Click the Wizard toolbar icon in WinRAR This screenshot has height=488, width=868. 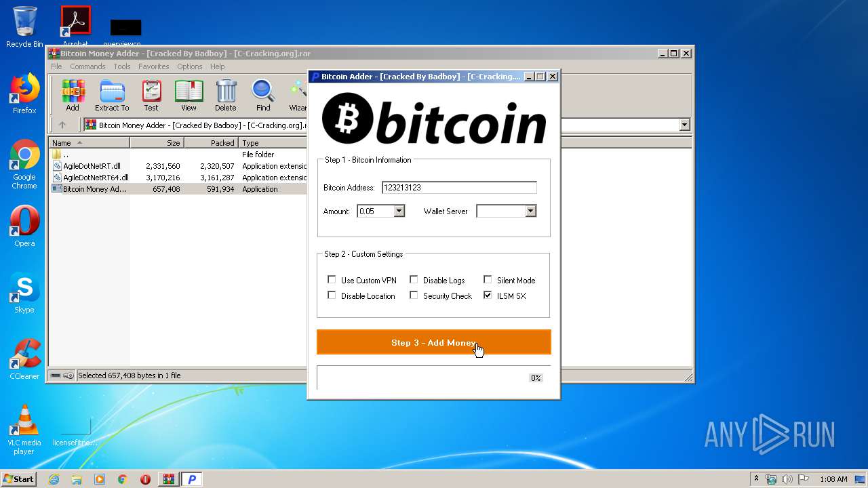298,96
